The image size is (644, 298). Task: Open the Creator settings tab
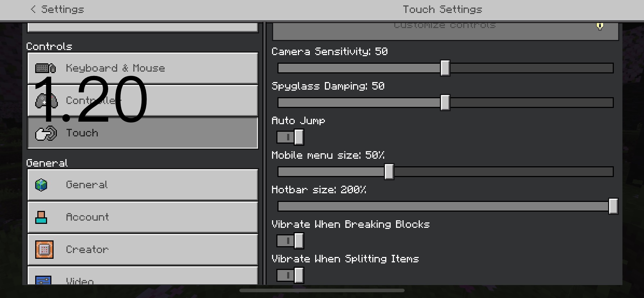[x=143, y=250]
